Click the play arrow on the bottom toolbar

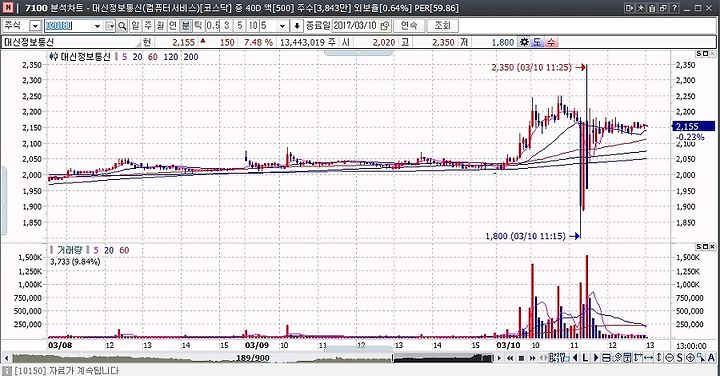click(x=499, y=358)
